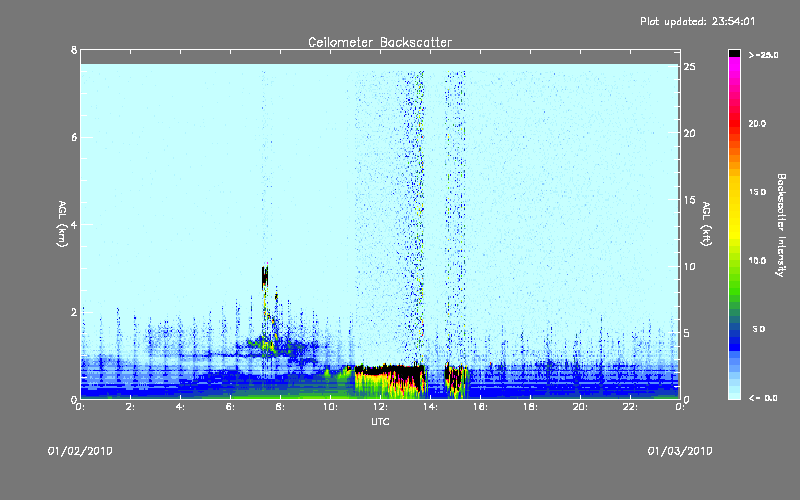The height and width of the screenshot is (500, 800).
Task: Click the 'Backscatter Intensity' colorbar label
Action: [781, 225]
